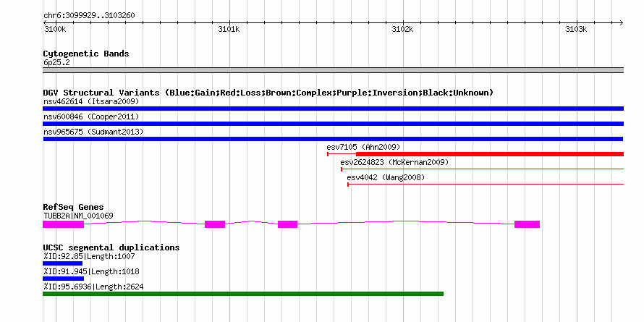
Task: Click the %ID:91.945|Length:1018 label
Action: pos(91,271)
